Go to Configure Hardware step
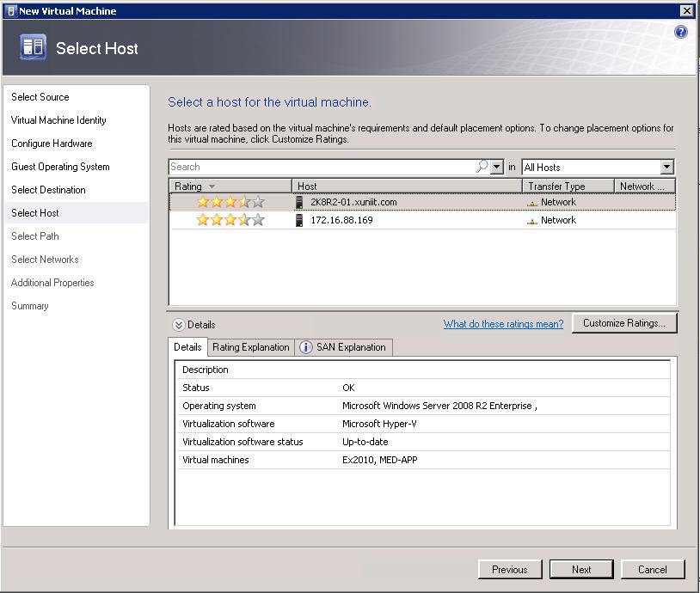The height and width of the screenshot is (593, 700). tap(52, 144)
